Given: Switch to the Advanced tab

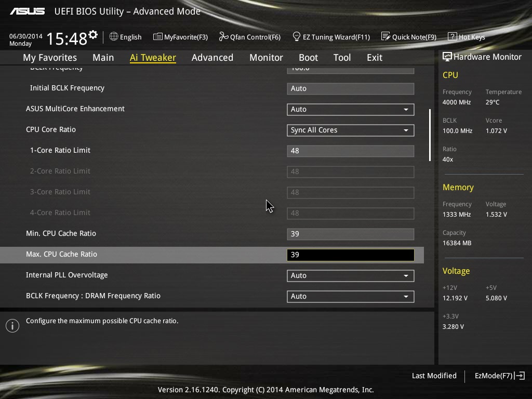Looking at the screenshot, I should tap(212, 58).
